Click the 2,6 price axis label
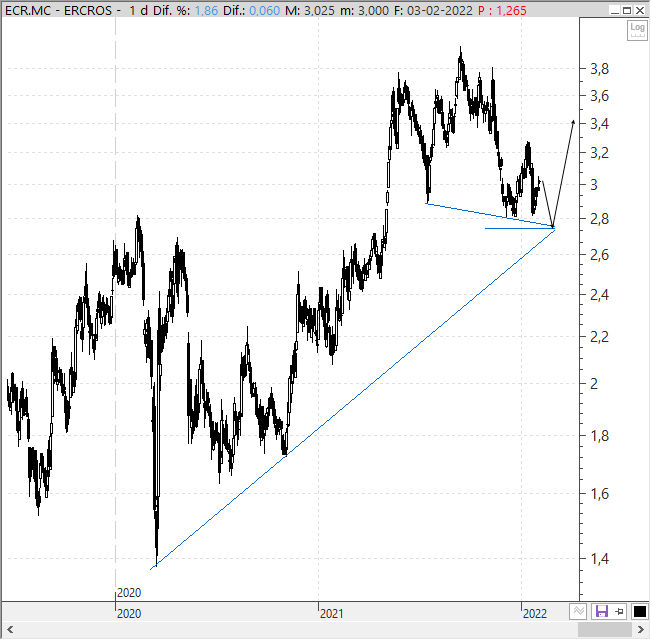The width and height of the screenshot is (651, 640). [600, 255]
